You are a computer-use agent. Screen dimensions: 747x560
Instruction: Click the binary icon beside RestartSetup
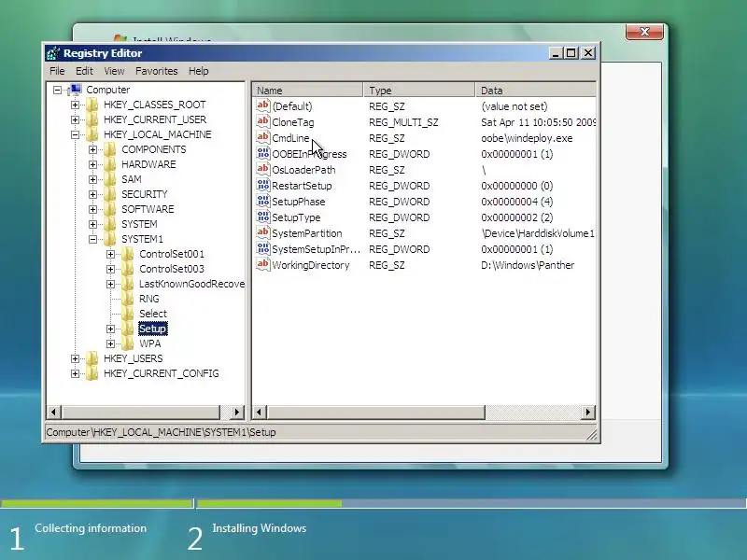click(263, 185)
